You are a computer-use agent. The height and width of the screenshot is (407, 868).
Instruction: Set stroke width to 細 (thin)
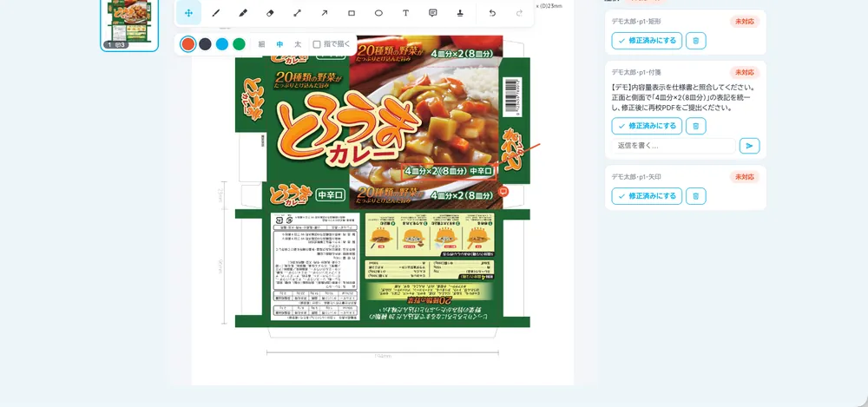pyautogui.click(x=261, y=44)
